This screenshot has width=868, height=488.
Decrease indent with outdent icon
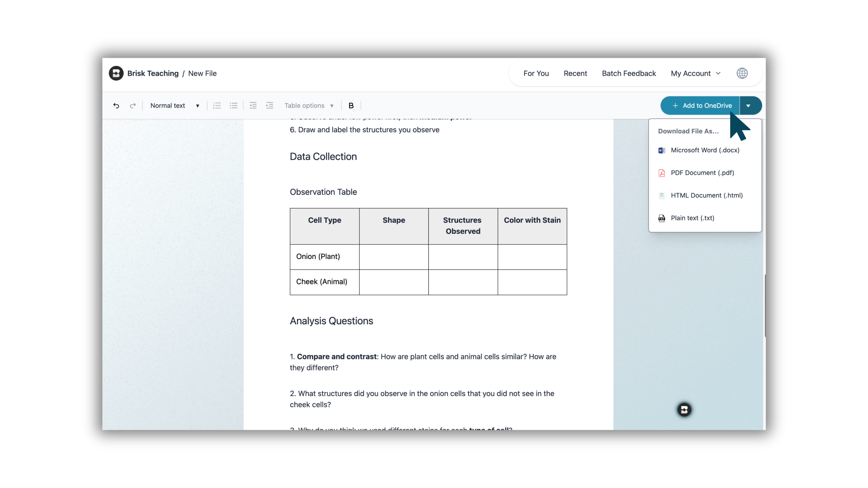(x=253, y=106)
